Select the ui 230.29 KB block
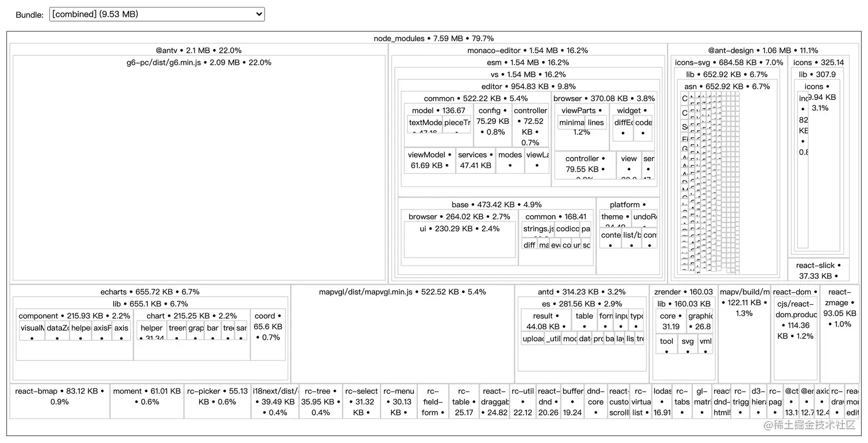Viewport: 868px width, 443px height. pos(459,240)
